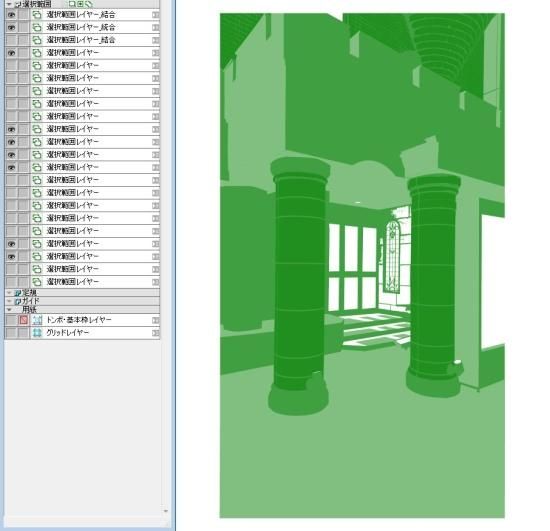Screen dimensions: 550x531
Task: Select the グリッドレイヤー layer name
Action: click(68, 332)
